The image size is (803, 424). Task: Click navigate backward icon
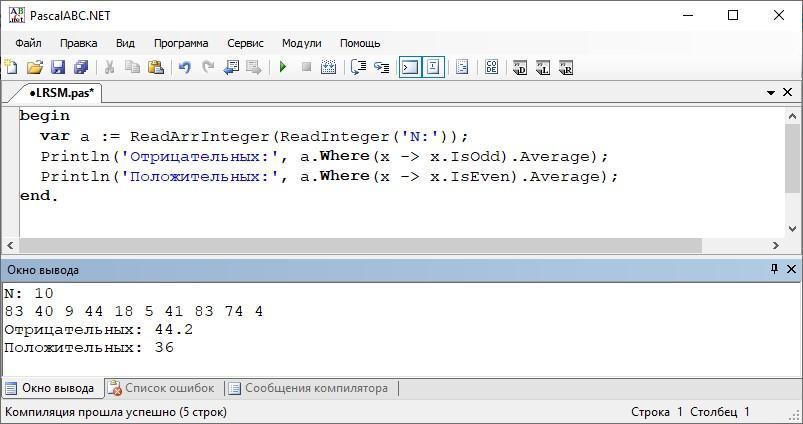(x=231, y=67)
